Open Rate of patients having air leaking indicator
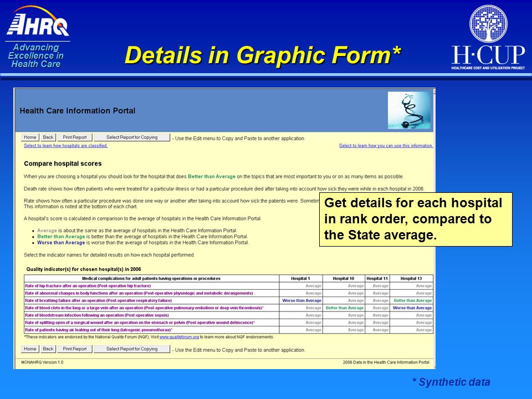The width and height of the screenshot is (532, 399). [x=99, y=330]
